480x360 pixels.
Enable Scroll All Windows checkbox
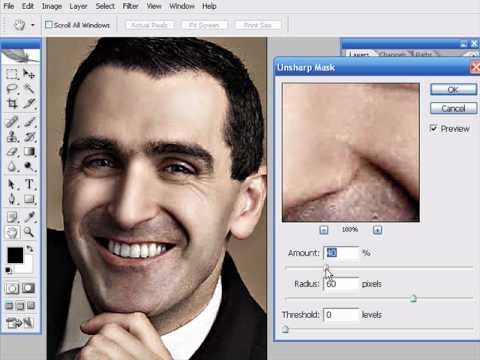49,25
